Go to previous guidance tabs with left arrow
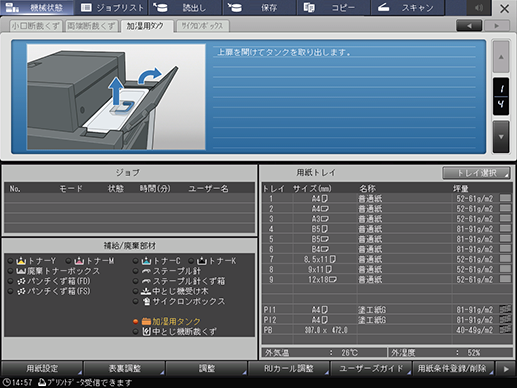 [x=469, y=26]
